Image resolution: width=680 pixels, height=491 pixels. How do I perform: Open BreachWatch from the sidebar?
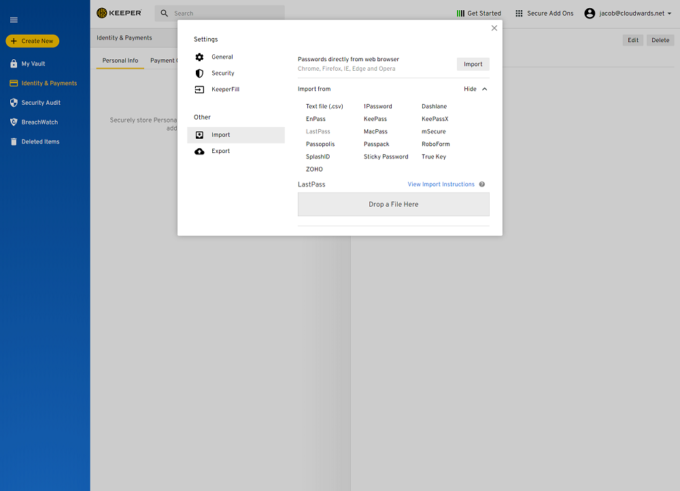point(40,121)
